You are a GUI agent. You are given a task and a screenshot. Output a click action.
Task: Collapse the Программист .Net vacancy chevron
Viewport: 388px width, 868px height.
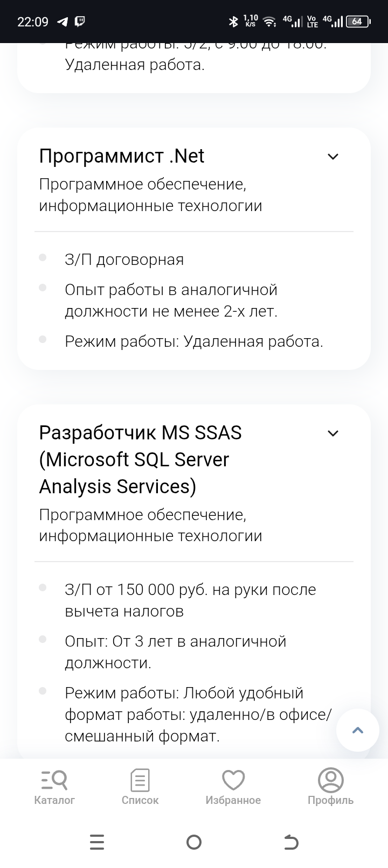tap(333, 157)
